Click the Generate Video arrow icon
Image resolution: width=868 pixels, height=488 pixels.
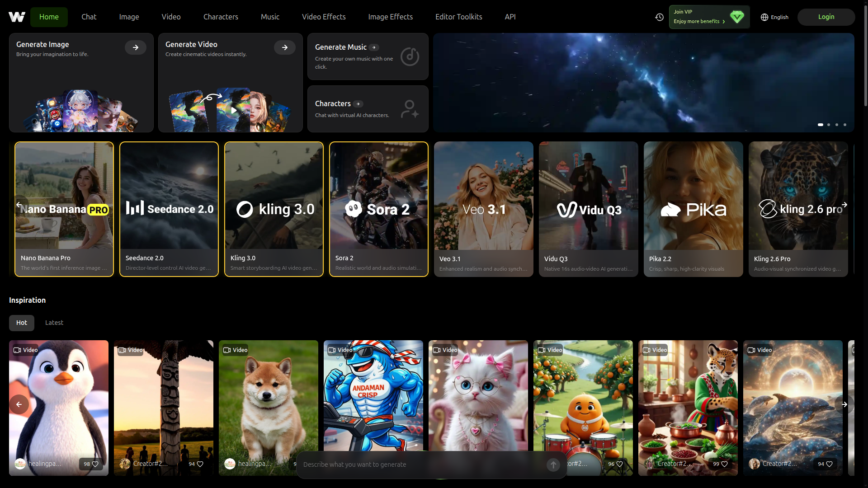pyautogui.click(x=284, y=47)
